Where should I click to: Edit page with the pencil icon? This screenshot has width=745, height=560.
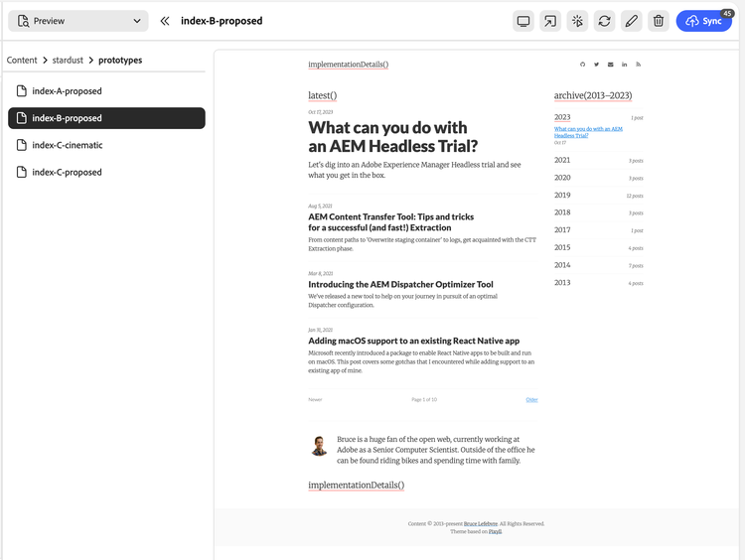[x=632, y=21]
